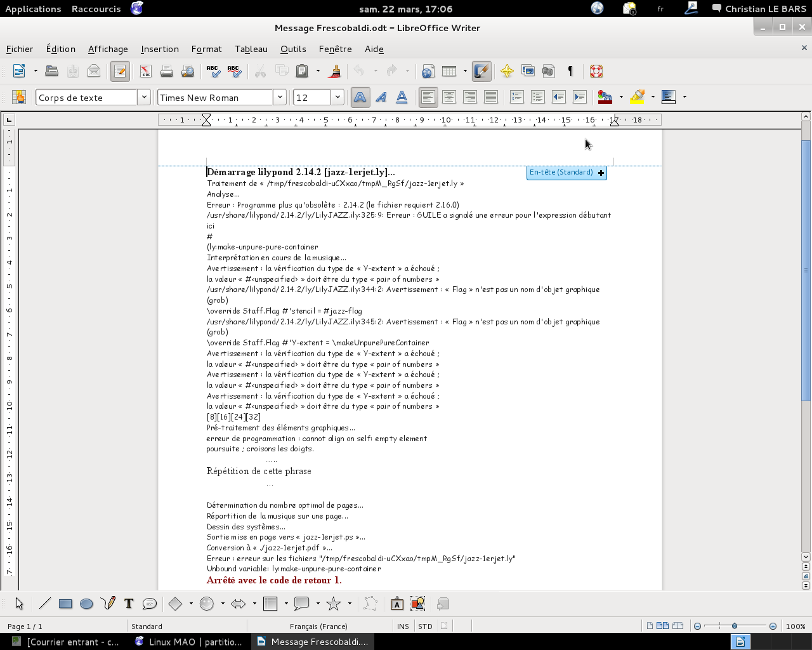The height and width of the screenshot is (650, 812).
Task: Insert a table using the Table icon
Action: click(x=449, y=71)
